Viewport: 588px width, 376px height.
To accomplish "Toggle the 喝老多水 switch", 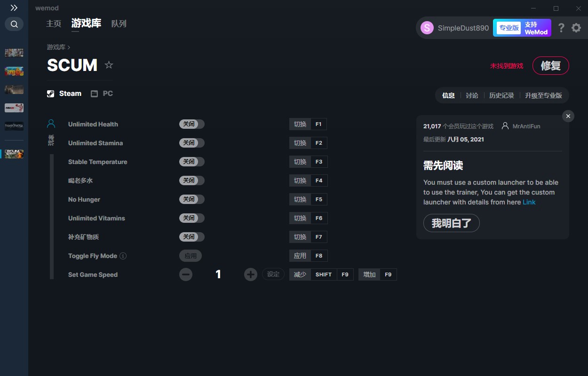I will click(x=192, y=180).
